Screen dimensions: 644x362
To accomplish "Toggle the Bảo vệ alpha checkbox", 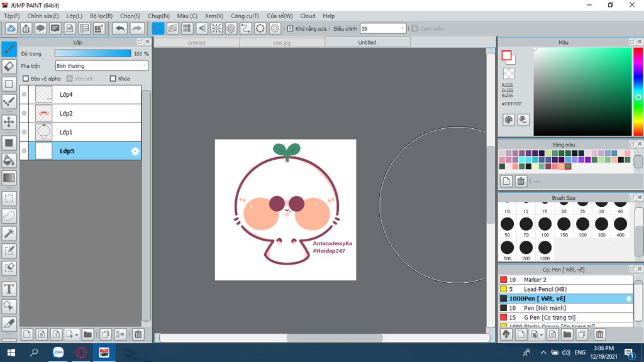I will click(x=26, y=79).
